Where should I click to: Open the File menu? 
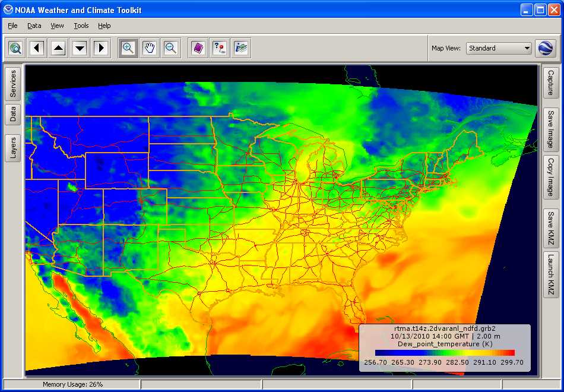click(x=12, y=26)
